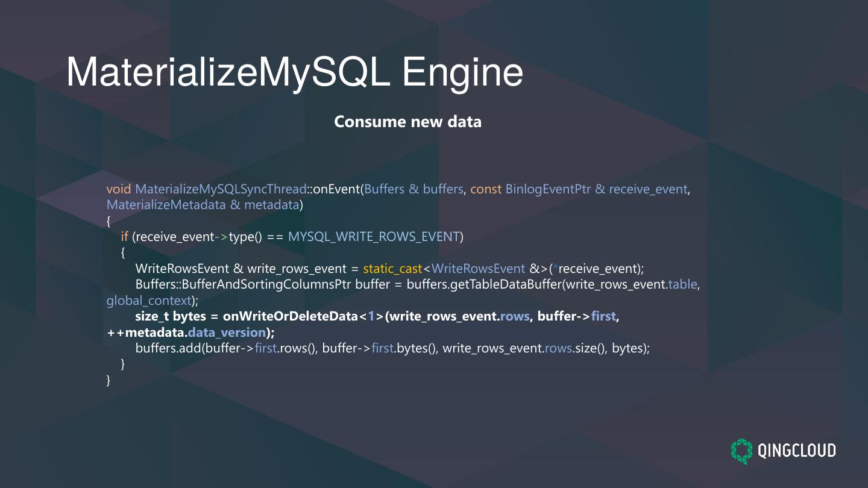Viewport: 868px width, 488px height.
Task: Click the "BinlogEventPtr" type name
Action: pyautogui.click(x=549, y=189)
